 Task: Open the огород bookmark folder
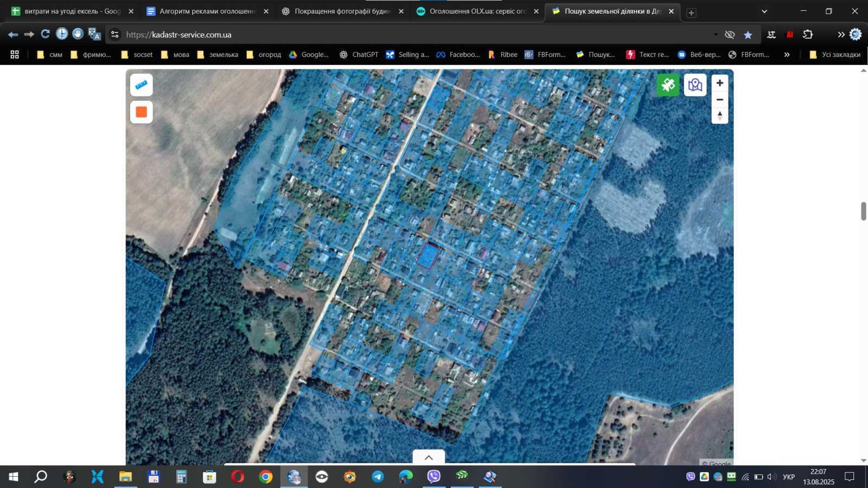[x=263, y=55]
